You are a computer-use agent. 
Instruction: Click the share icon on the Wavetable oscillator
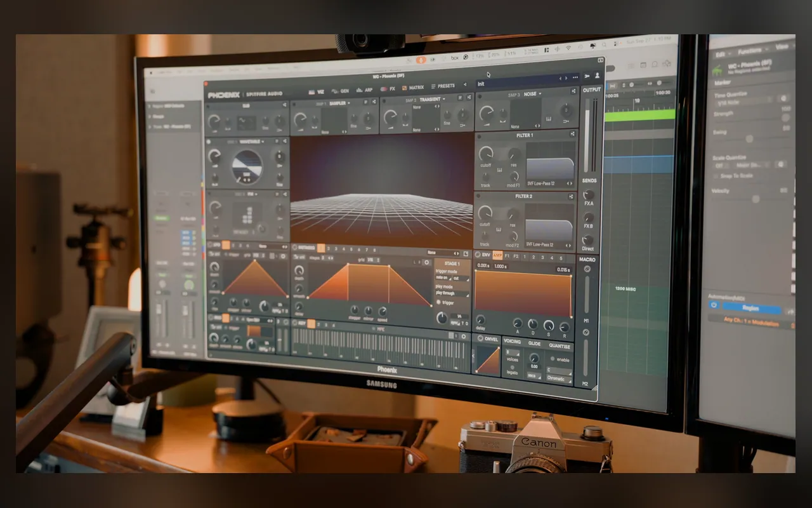tap(284, 141)
